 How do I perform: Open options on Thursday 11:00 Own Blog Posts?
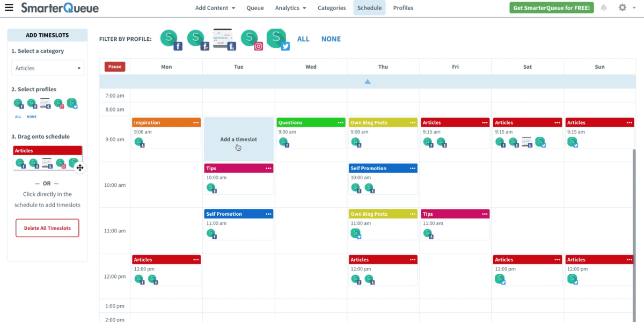click(412, 214)
